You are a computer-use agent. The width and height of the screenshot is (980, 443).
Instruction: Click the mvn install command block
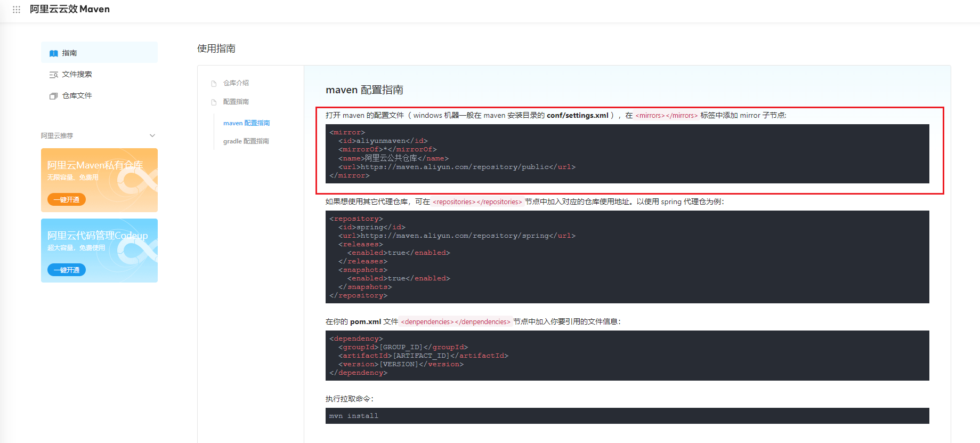(x=627, y=416)
